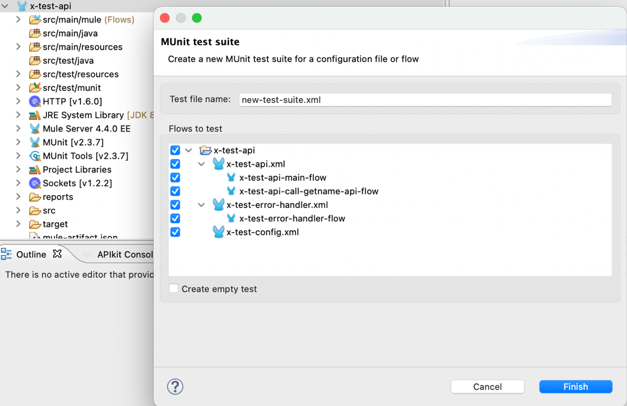Click the MUnit [v2.3.7] library icon
Image resolution: width=627 pixels, height=406 pixels.
35,142
